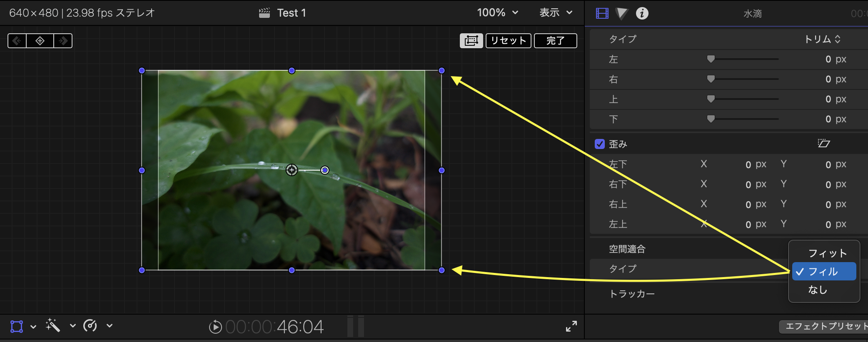Open the 表示 view options dropdown
The height and width of the screenshot is (342, 868).
pos(556,13)
